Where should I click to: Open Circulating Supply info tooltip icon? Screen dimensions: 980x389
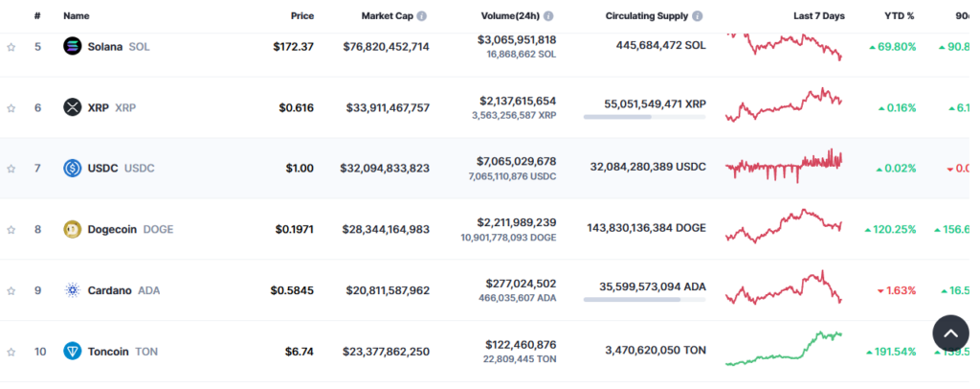click(x=698, y=16)
